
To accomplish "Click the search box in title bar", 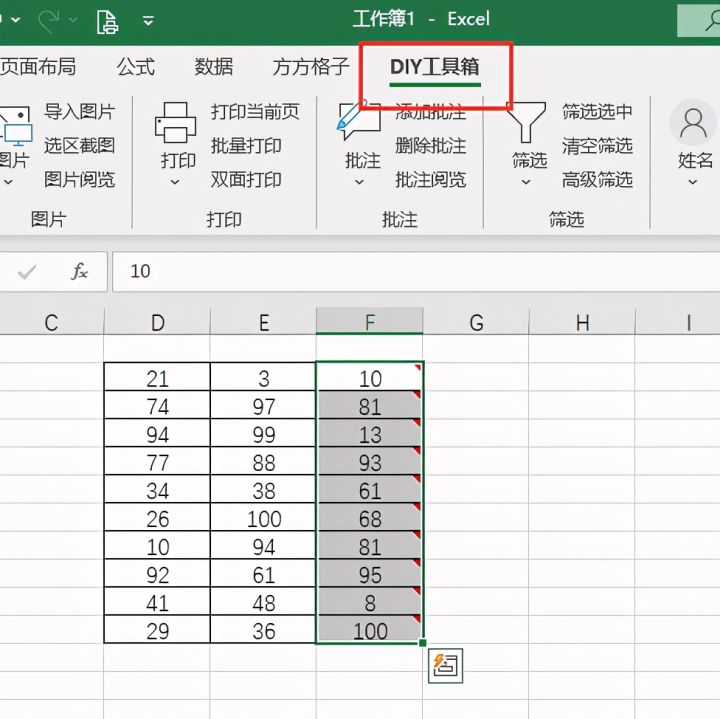I will (698, 21).
